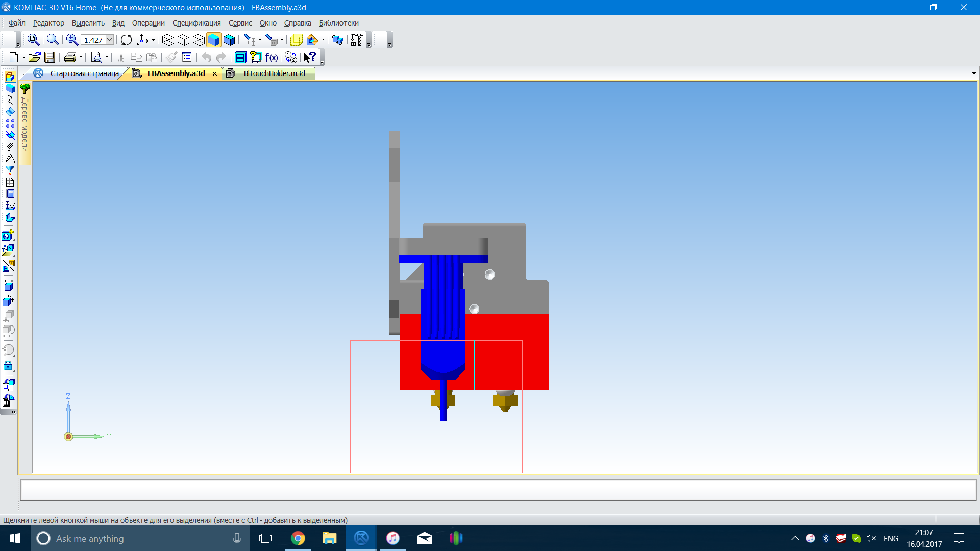The width and height of the screenshot is (980, 551).
Task: Open the window tabs list arrow
Action: coord(974,73)
